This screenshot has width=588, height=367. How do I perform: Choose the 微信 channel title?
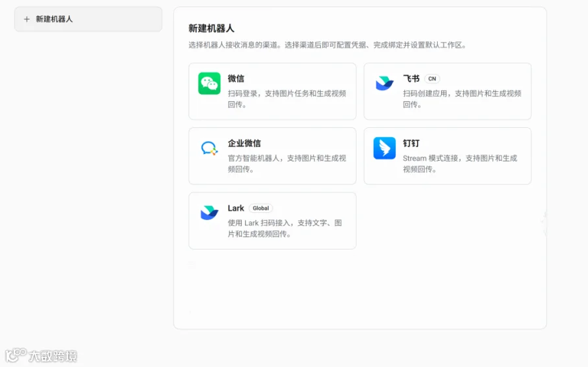coord(236,78)
